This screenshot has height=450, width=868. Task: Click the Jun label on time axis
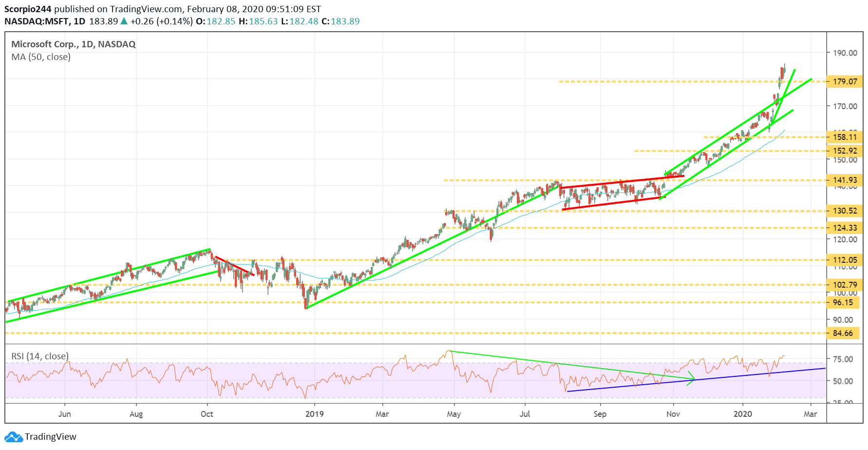pos(65,414)
